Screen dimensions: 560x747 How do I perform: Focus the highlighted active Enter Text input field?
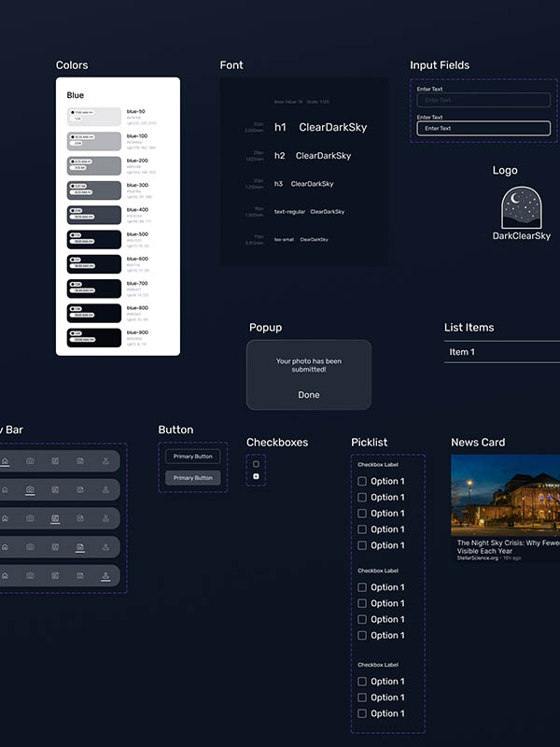[x=483, y=128]
